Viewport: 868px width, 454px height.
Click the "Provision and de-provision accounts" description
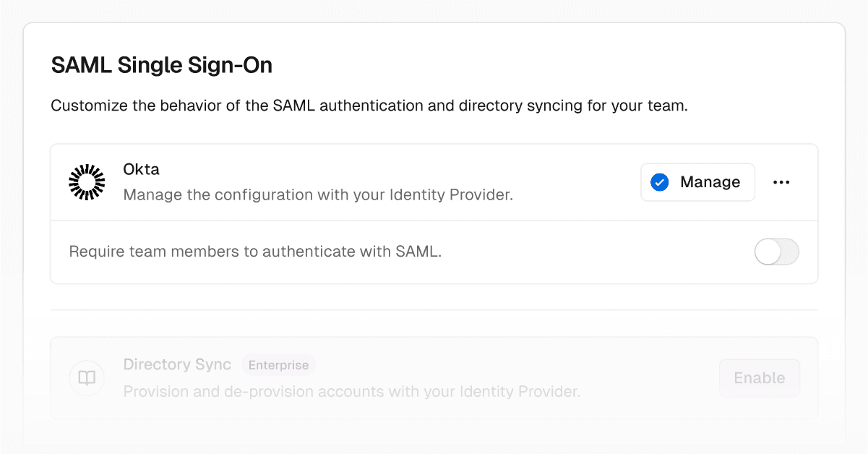tap(352, 392)
